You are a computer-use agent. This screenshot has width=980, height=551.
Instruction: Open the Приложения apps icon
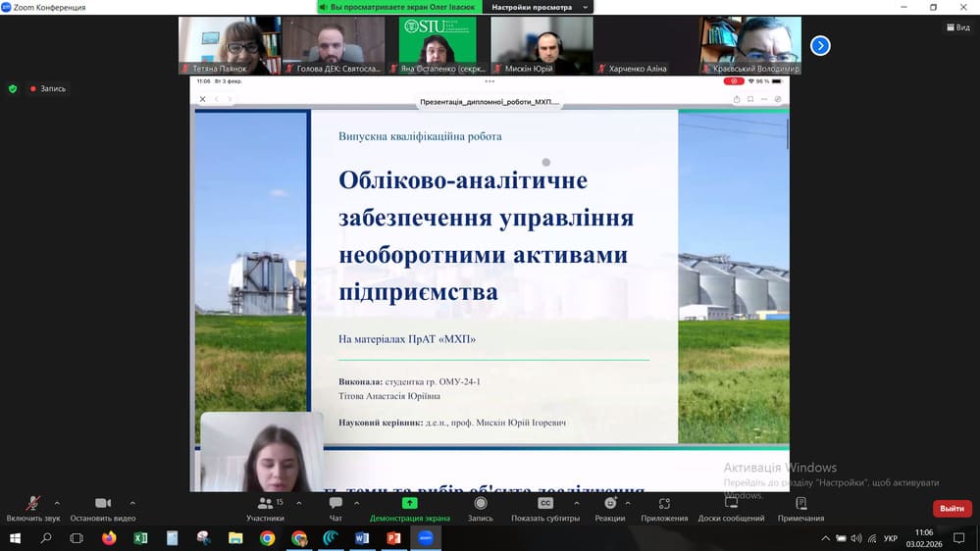(664, 503)
